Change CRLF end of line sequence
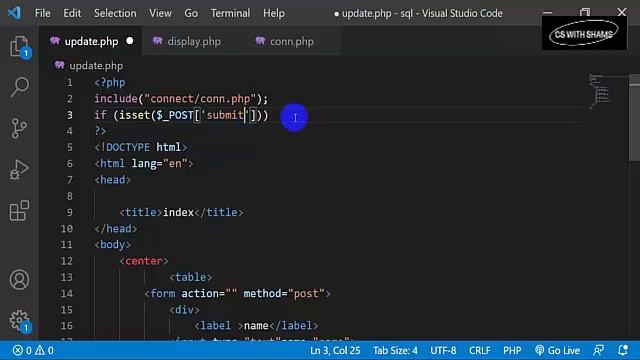The width and height of the screenshot is (640, 360). (480, 350)
